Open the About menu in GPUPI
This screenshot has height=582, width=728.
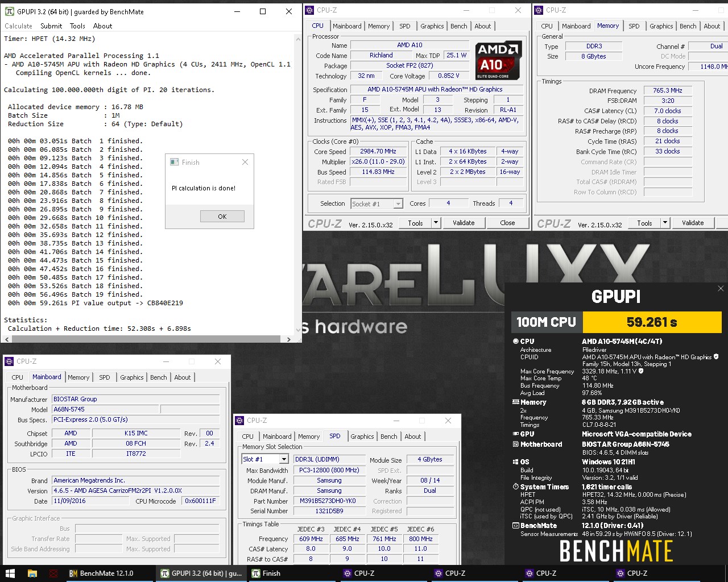(103, 26)
